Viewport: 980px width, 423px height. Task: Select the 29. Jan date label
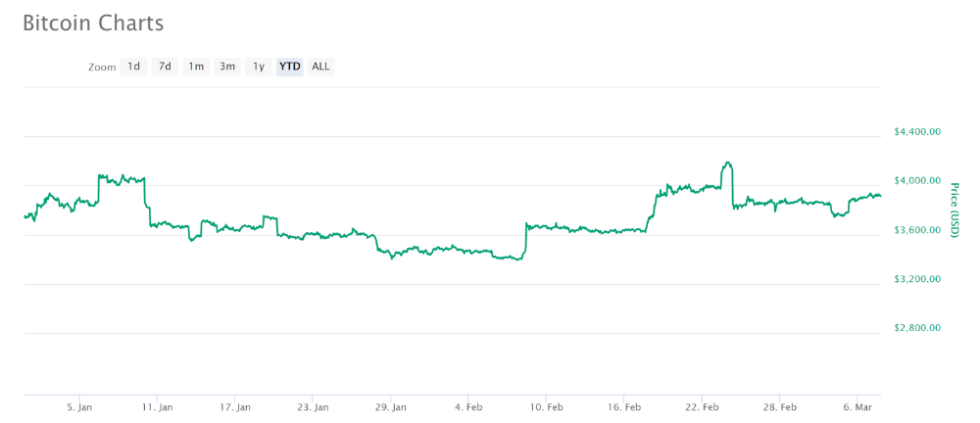pos(390,406)
